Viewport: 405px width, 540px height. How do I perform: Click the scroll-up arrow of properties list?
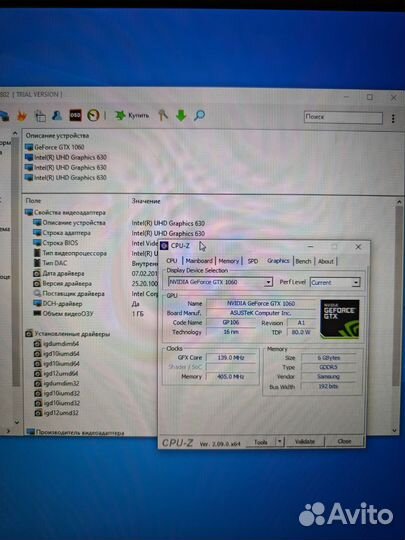tap(399, 202)
